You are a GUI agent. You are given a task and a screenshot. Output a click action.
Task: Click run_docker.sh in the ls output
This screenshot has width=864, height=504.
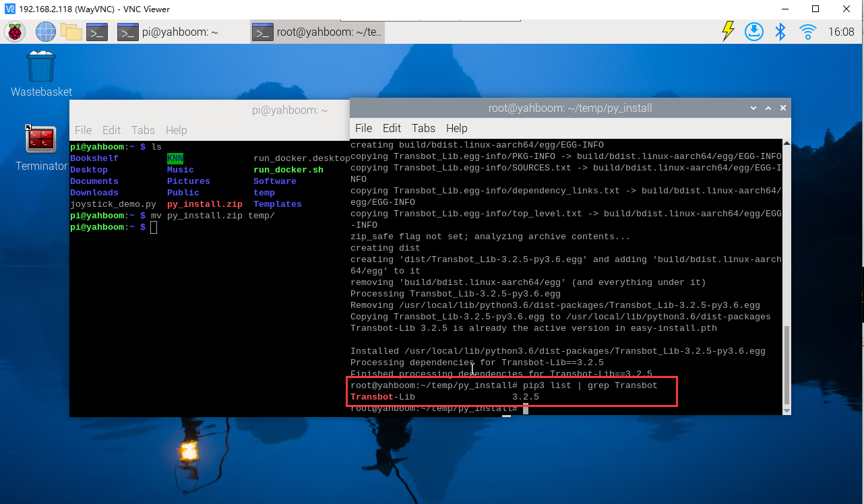tap(288, 170)
